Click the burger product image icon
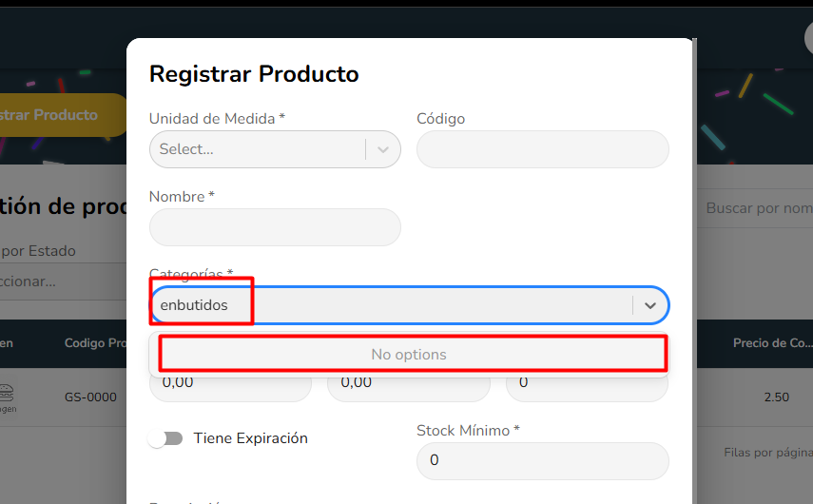 click(7, 391)
